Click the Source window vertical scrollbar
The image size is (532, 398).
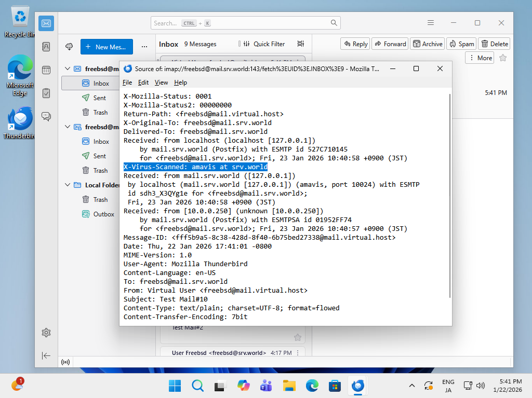pyautogui.click(x=450, y=196)
